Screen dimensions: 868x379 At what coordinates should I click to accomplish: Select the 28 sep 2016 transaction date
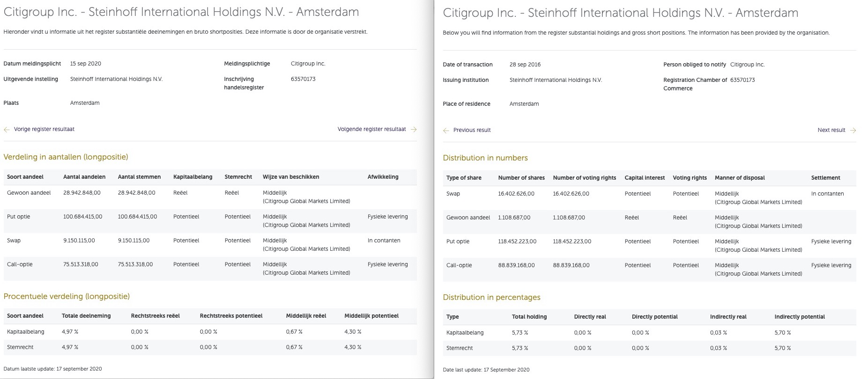[x=525, y=65]
